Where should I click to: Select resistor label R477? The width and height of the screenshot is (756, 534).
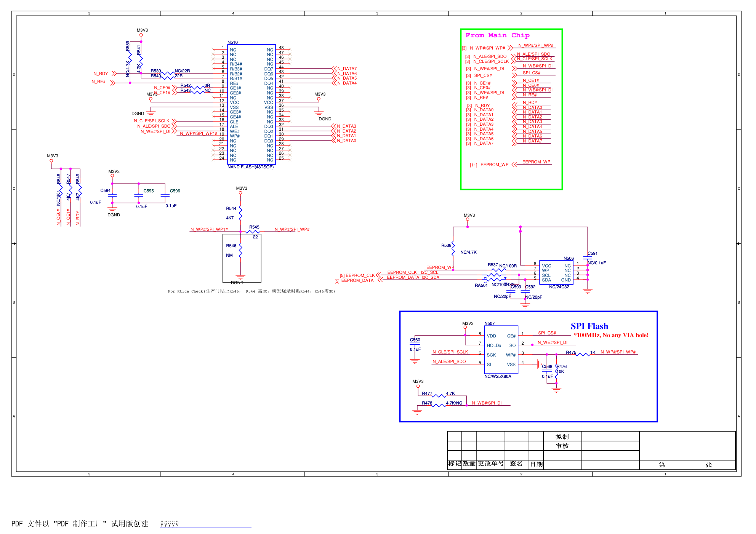click(x=427, y=393)
